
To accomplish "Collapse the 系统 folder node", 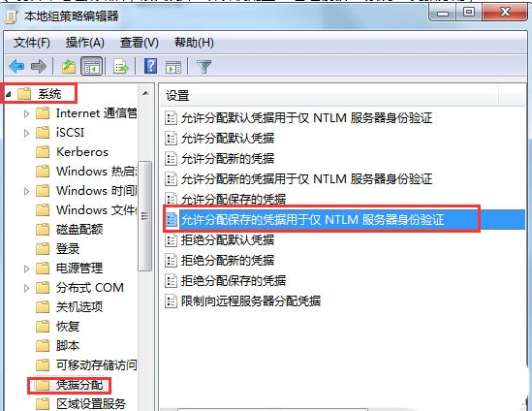I will [x=9, y=94].
